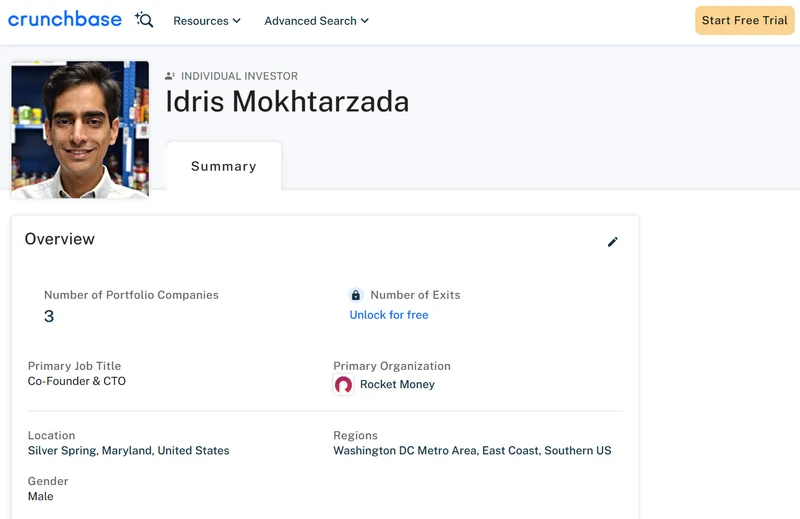Open the Maryland location link
This screenshot has height=519, width=800.
pos(127,451)
